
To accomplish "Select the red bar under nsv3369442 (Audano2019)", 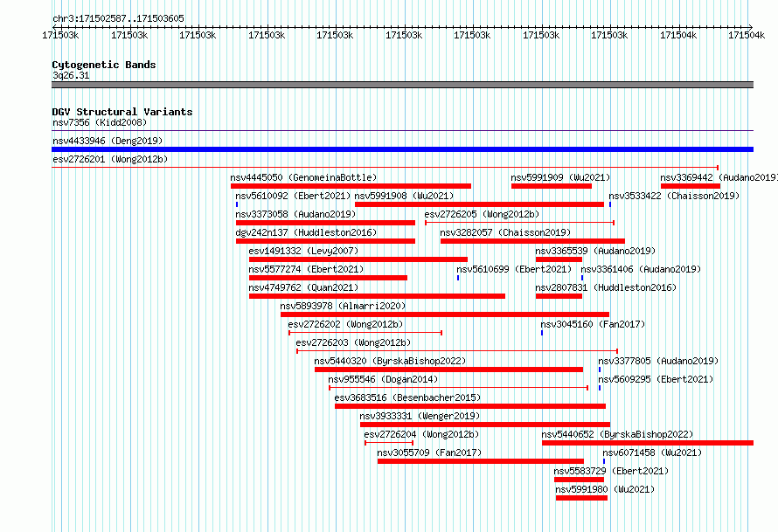I will coord(691,186).
